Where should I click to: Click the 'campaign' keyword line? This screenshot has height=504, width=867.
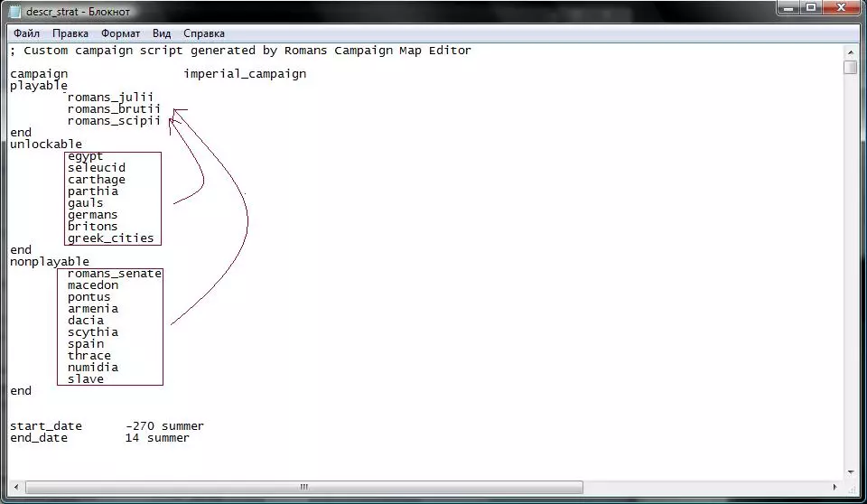[x=39, y=73]
